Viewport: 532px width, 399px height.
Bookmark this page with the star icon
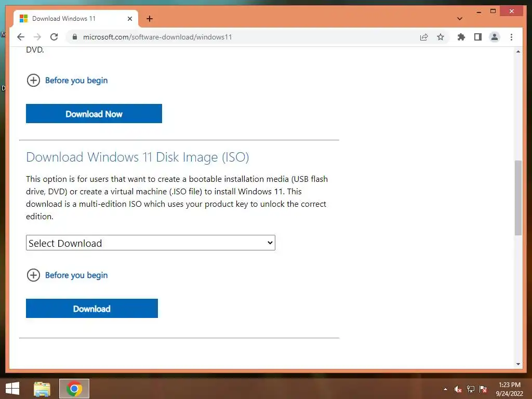441,37
